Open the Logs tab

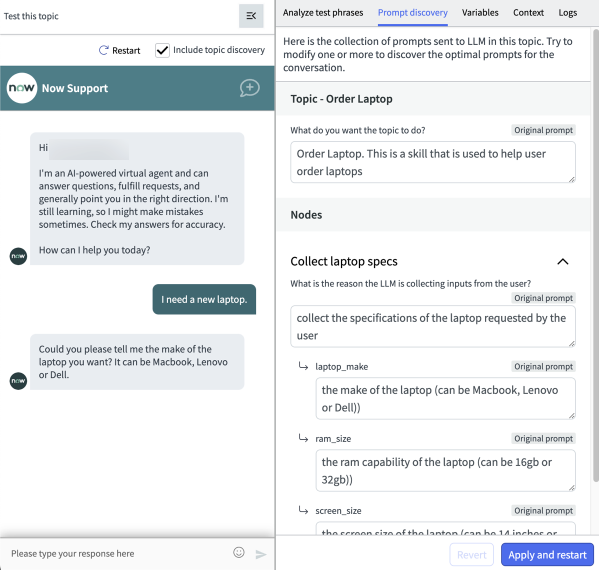coord(568,13)
